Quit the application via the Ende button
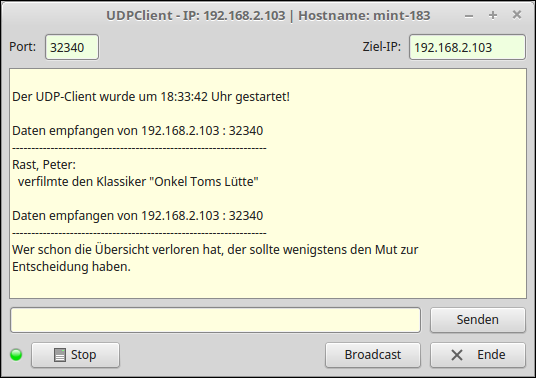 (x=478, y=355)
